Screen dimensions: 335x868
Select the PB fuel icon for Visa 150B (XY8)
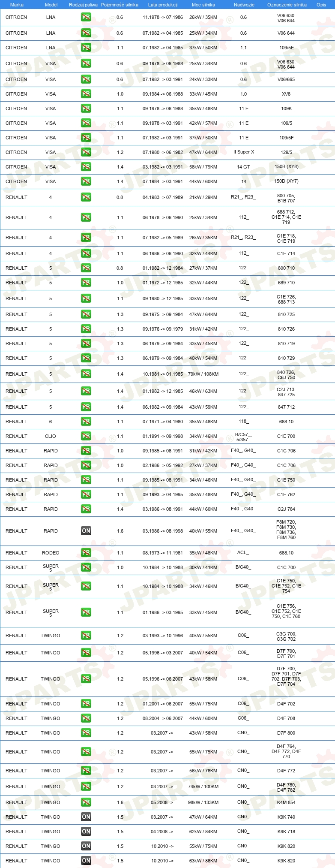point(86,167)
